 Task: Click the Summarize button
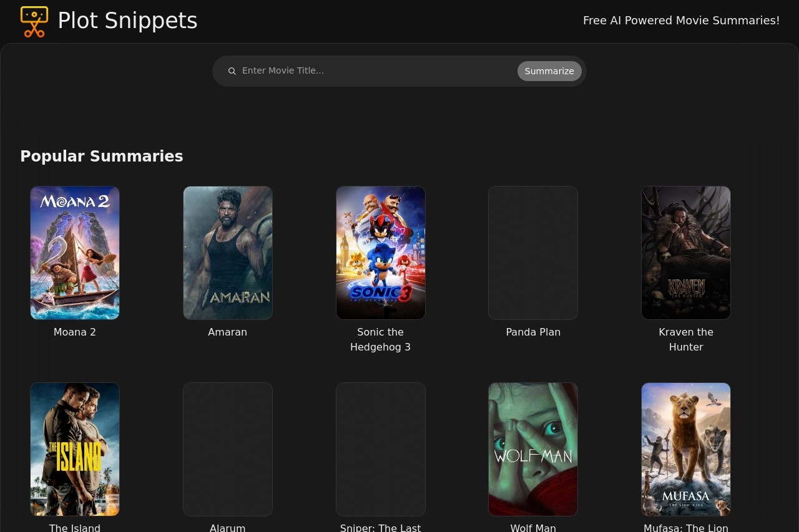click(x=549, y=71)
